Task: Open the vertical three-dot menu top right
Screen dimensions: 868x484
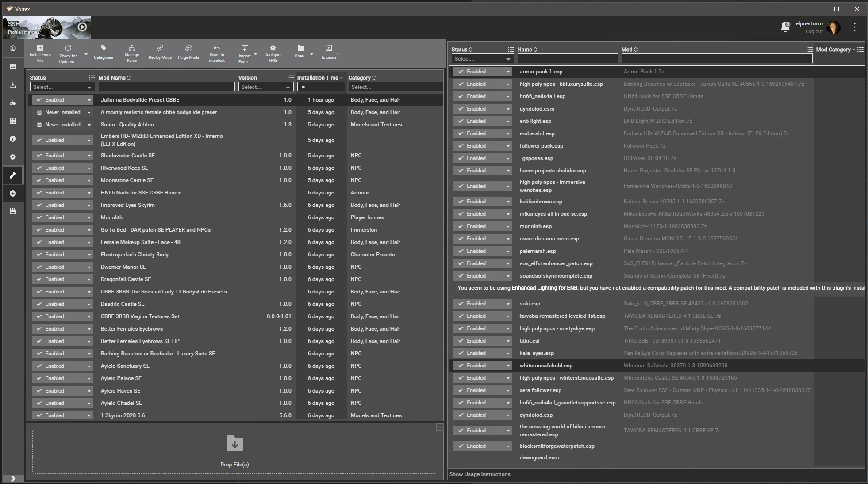Action: (855, 27)
